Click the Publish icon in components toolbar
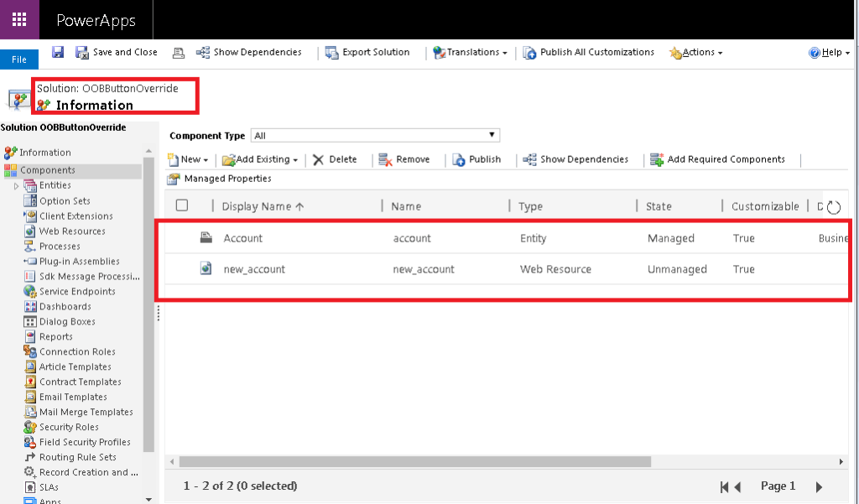The width and height of the screenshot is (859, 504). click(x=478, y=159)
